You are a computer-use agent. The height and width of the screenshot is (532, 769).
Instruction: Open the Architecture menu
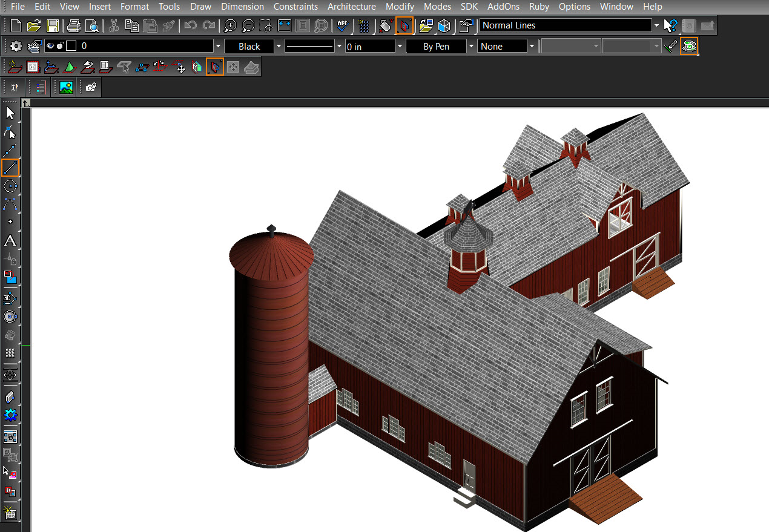(351, 7)
